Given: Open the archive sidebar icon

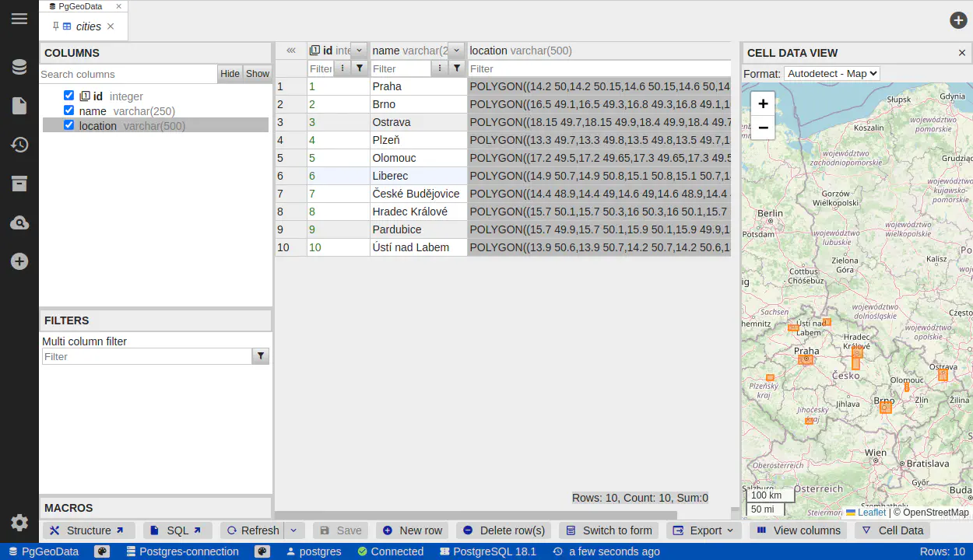Looking at the screenshot, I should coord(19,184).
